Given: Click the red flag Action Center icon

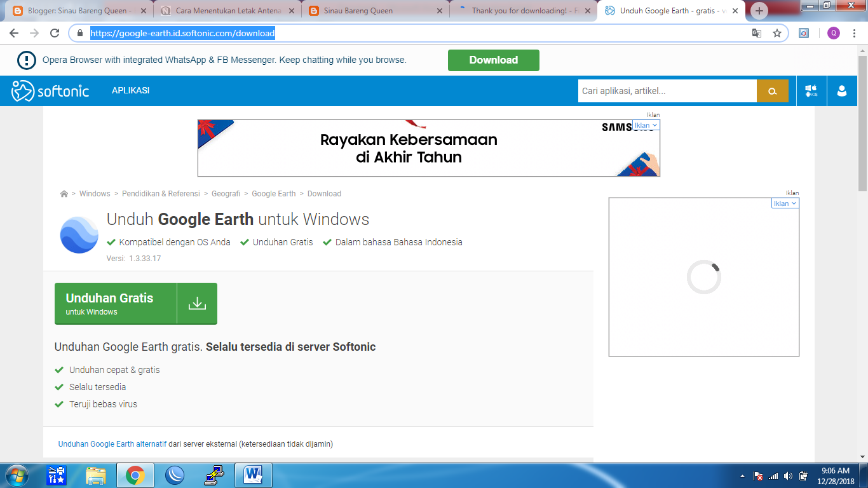Looking at the screenshot, I should (x=758, y=476).
